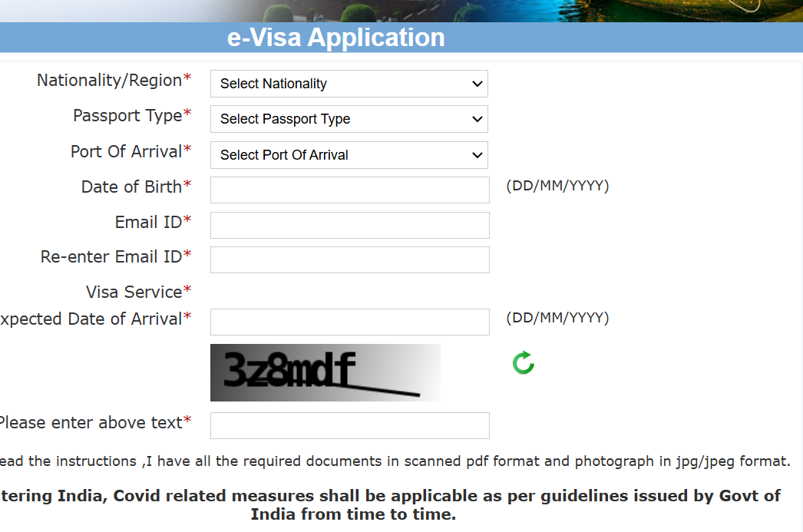Viewport: 803px width, 532px height.
Task: Click the Please enter above text field
Action: coord(349,425)
